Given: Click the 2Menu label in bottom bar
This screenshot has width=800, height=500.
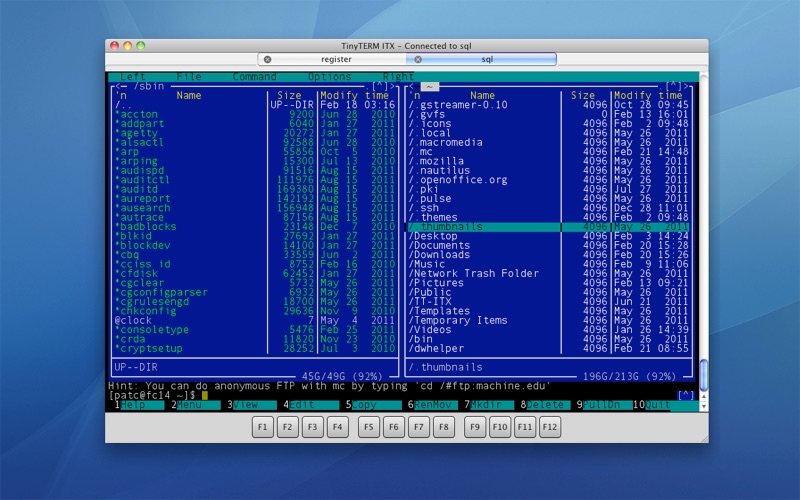Looking at the screenshot, I should coord(195,405).
